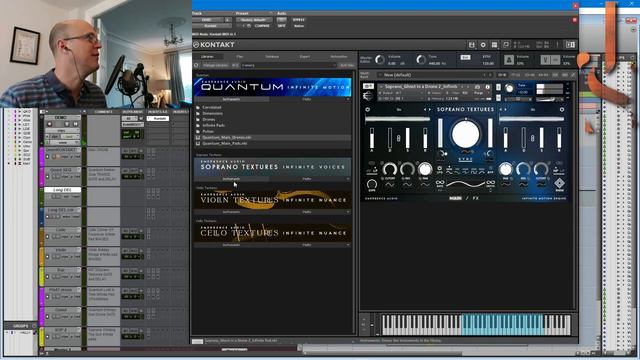Click the instrument snapshot camera icon
The image size is (640, 360).
click(x=477, y=87)
